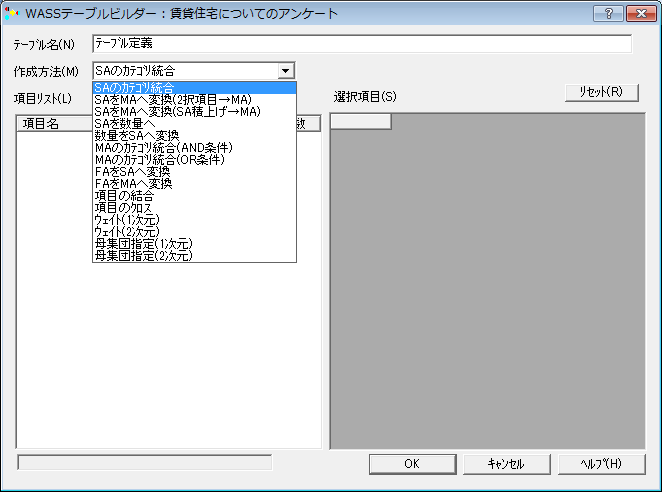
Task: Select the SAを数量へ option
Action: (x=194, y=123)
